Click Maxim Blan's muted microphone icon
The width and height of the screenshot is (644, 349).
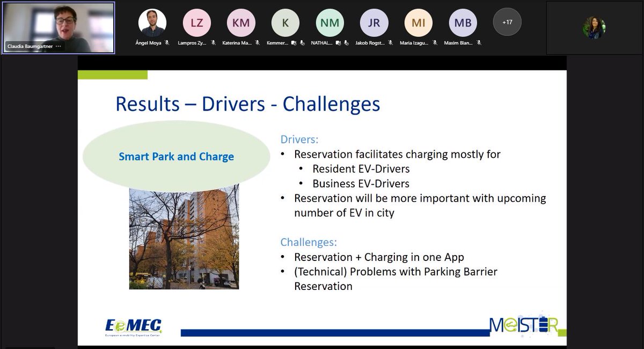[x=479, y=41]
